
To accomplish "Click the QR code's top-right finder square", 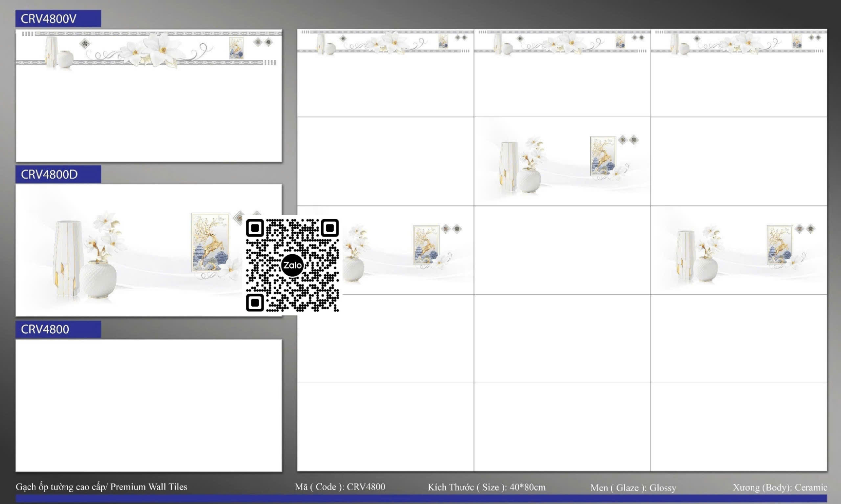I will [x=330, y=228].
